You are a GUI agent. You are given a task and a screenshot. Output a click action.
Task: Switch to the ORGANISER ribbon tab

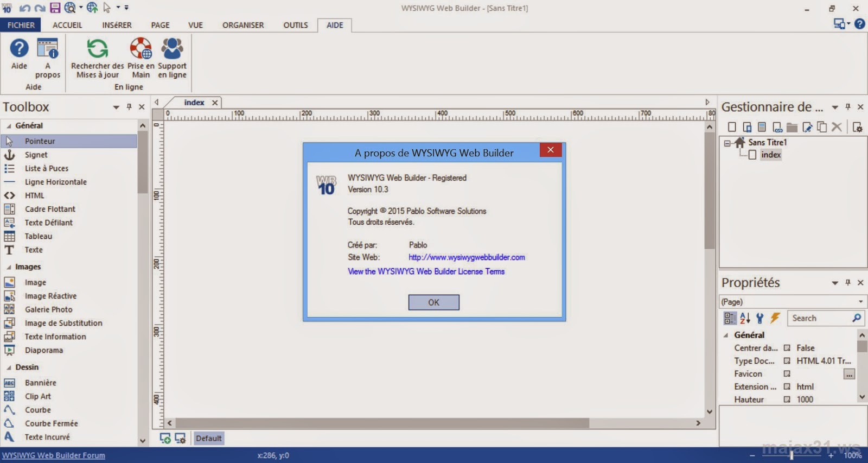pos(243,25)
